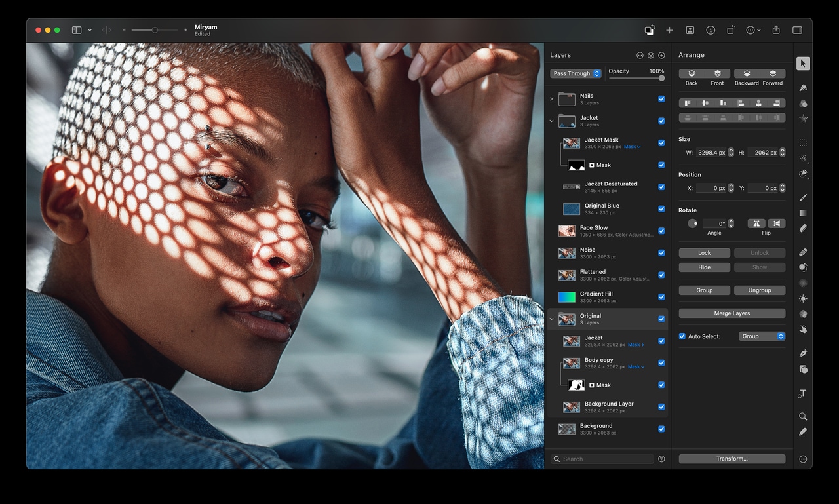Image resolution: width=839 pixels, height=504 pixels.
Task: Toggle visibility of the Noise layer
Action: (661, 253)
